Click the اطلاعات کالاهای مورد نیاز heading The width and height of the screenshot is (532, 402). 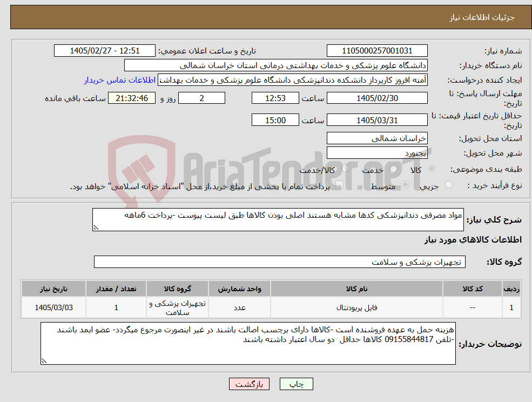(473, 240)
